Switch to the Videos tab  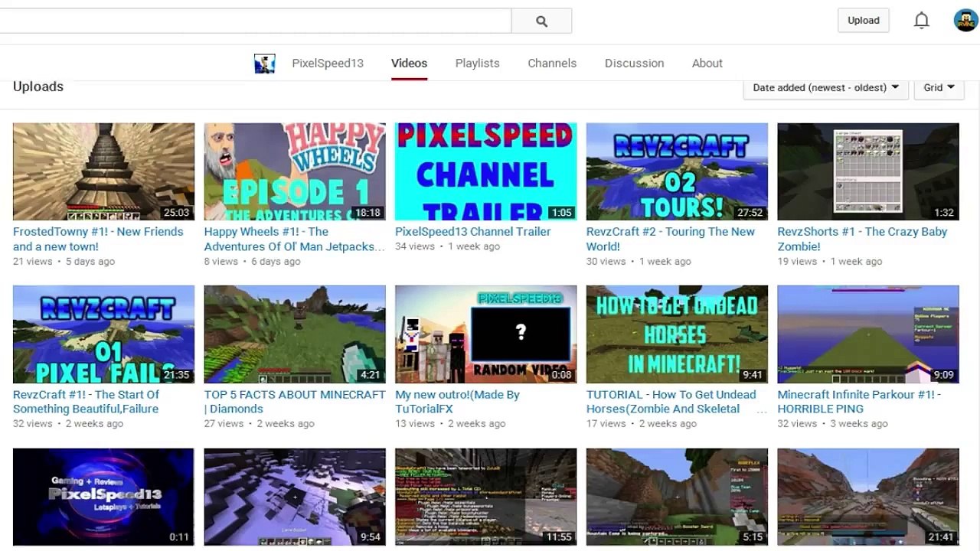tap(409, 64)
